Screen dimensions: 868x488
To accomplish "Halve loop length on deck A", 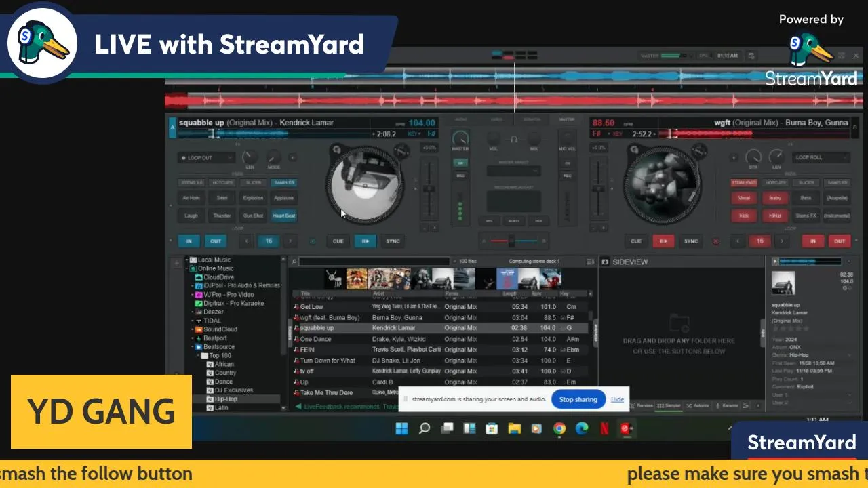I will (246, 241).
